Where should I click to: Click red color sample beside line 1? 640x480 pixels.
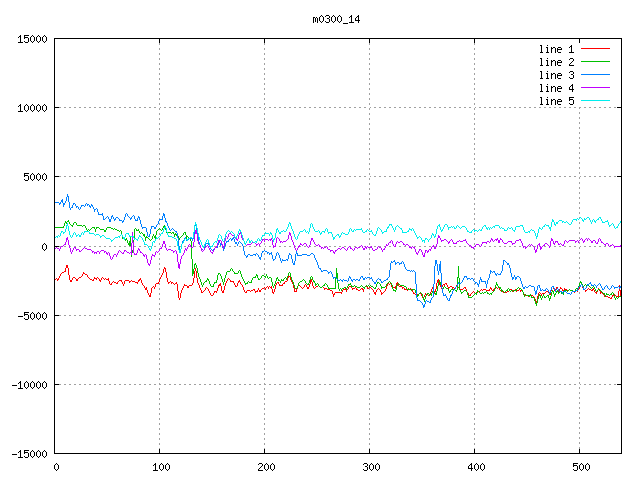(595, 49)
